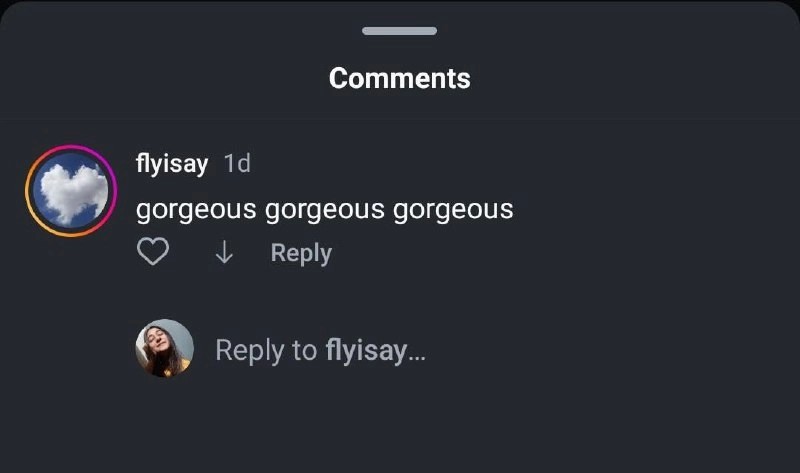
Task: Select the Comments header title
Action: tap(399, 79)
